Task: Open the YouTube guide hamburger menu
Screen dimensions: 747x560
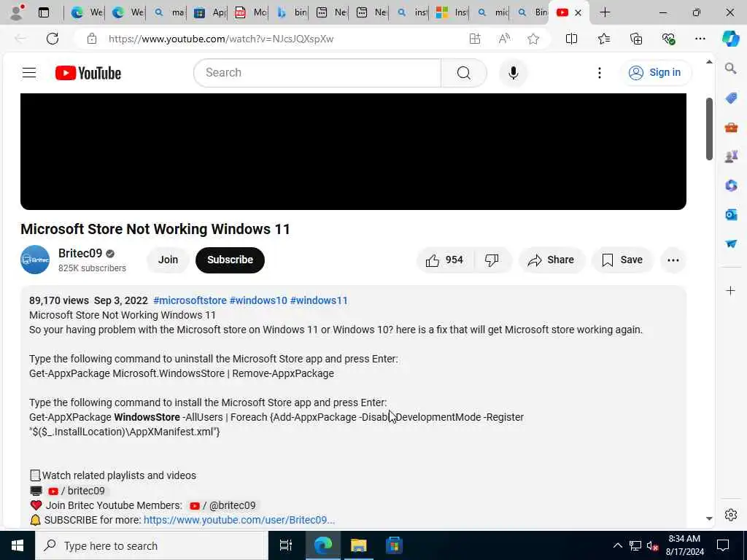Action: tap(29, 72)
